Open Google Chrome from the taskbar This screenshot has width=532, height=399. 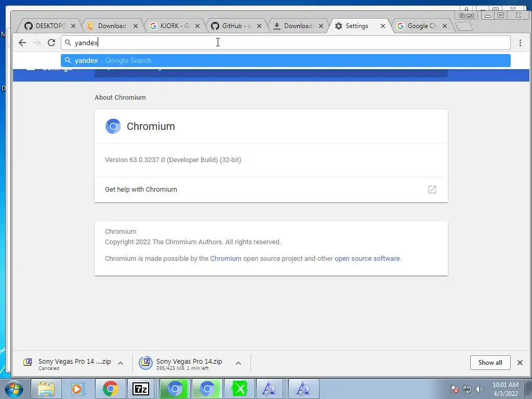tap(110, 389)
